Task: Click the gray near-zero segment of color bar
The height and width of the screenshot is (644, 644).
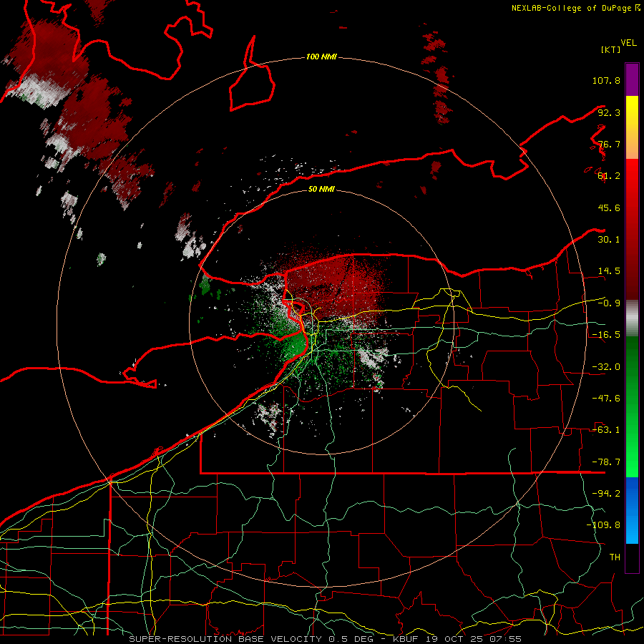Action: [x=632, y=318]
